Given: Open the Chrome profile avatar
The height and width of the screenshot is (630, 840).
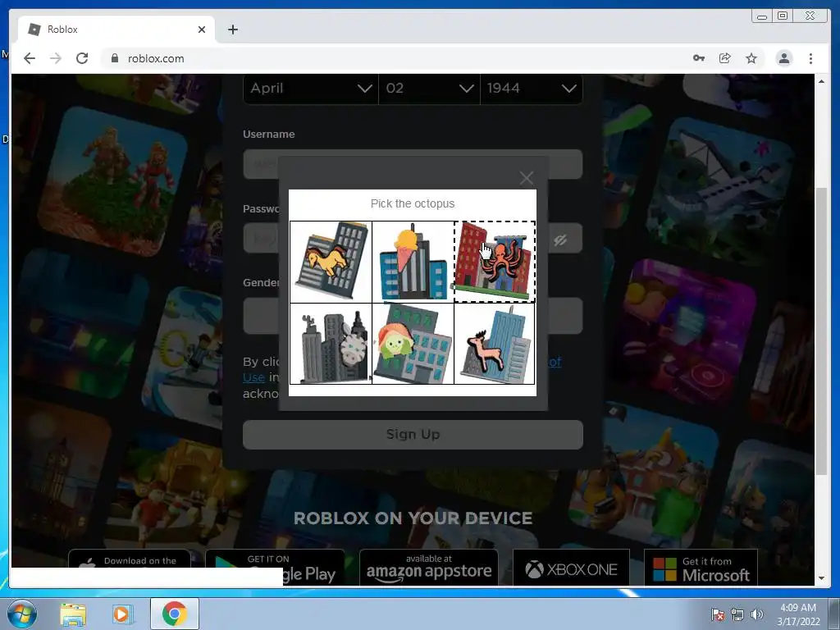Looking at the screenshot, I should [783, 58].
